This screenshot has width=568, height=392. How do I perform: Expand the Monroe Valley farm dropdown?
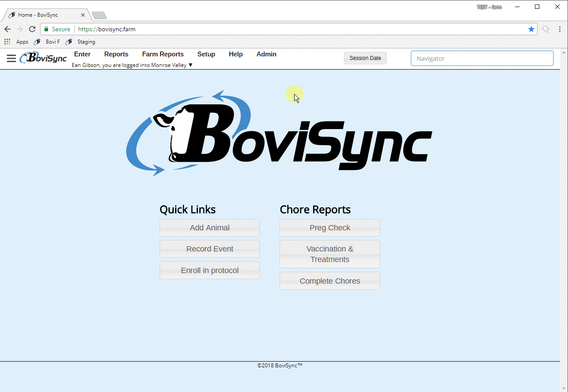191,65
